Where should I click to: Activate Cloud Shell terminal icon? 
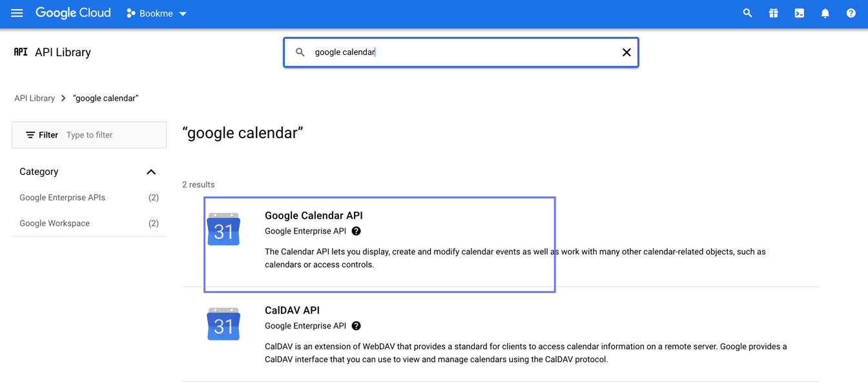tap(799, 13)
